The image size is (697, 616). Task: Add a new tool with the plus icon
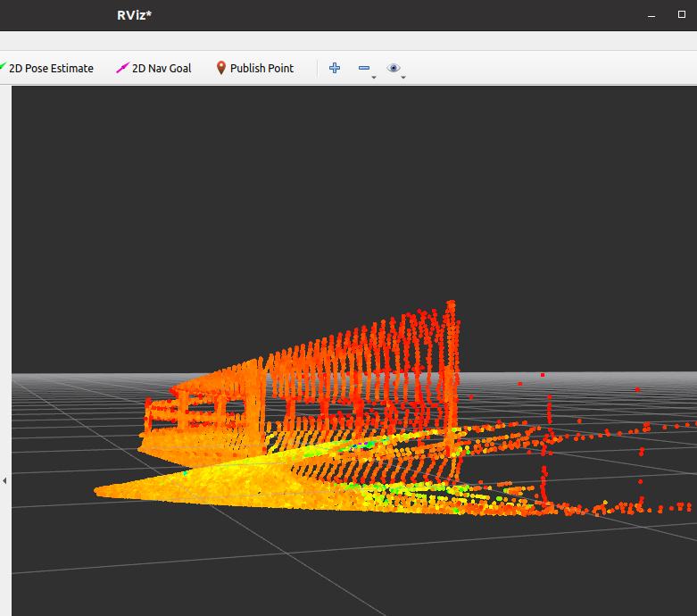335,68
